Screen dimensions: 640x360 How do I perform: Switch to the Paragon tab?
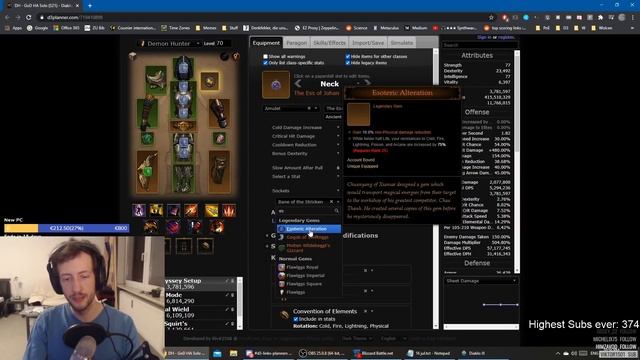[296, 43]
